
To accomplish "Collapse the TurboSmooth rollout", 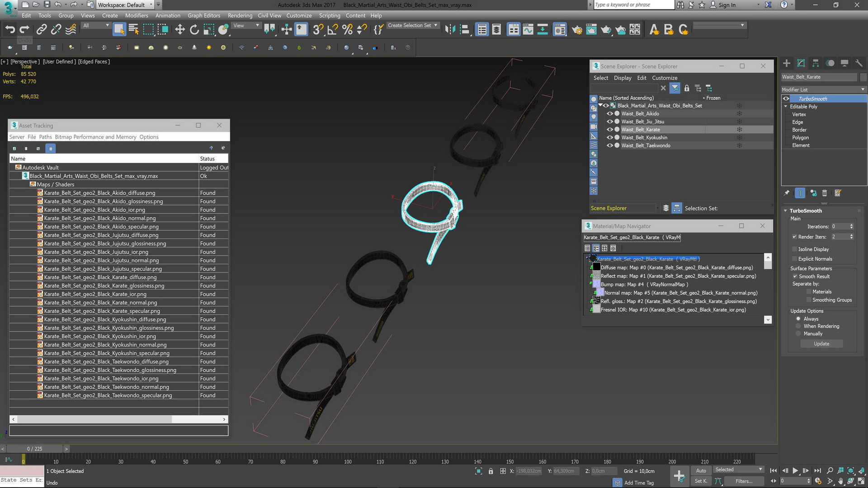I will tap(786, 211).
